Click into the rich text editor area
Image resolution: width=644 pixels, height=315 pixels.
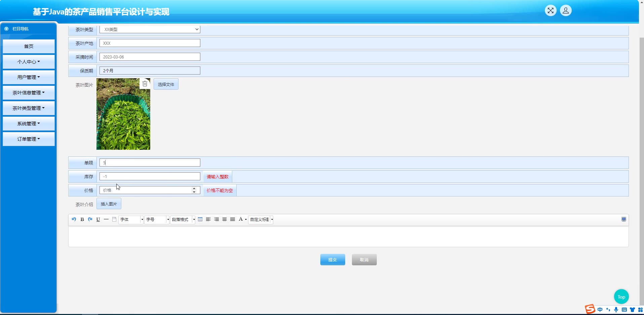(x=349, y=236)
